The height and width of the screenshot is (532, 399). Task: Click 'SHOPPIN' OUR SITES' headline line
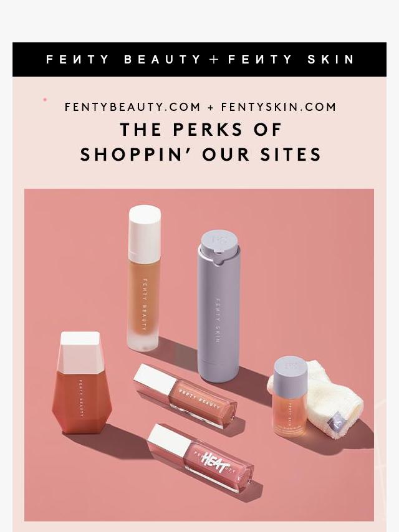point(201,154)
